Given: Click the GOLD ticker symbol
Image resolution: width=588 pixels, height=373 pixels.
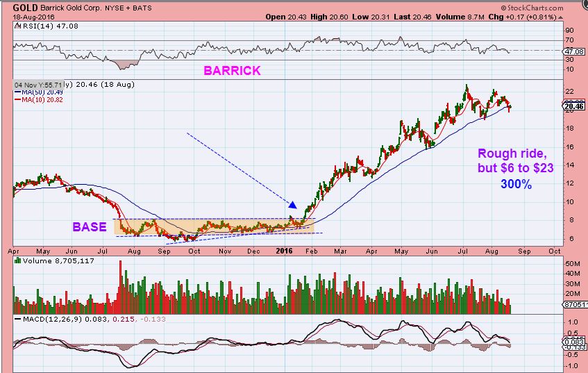Looking at the screenshot, I should click(x=25, y=8).
